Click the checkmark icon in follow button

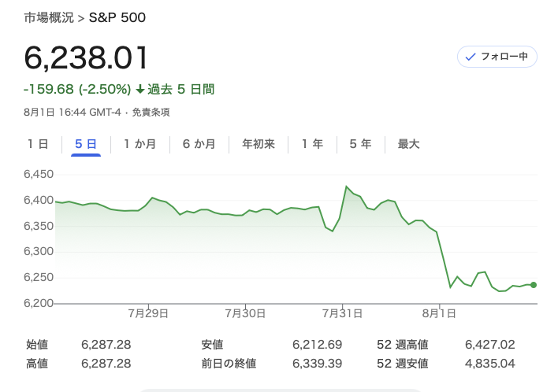471,57
